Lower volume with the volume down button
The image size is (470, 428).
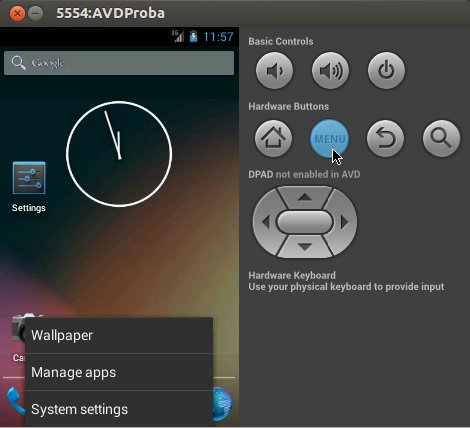pyautogui.click(x=274, y=71)
